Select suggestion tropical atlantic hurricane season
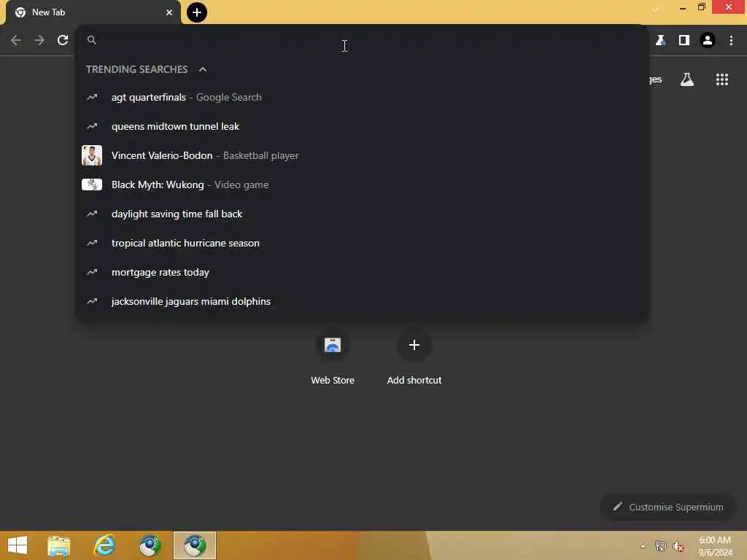This screenshot has width=747, height=560. pyautogui.click(x=362, y=243)
